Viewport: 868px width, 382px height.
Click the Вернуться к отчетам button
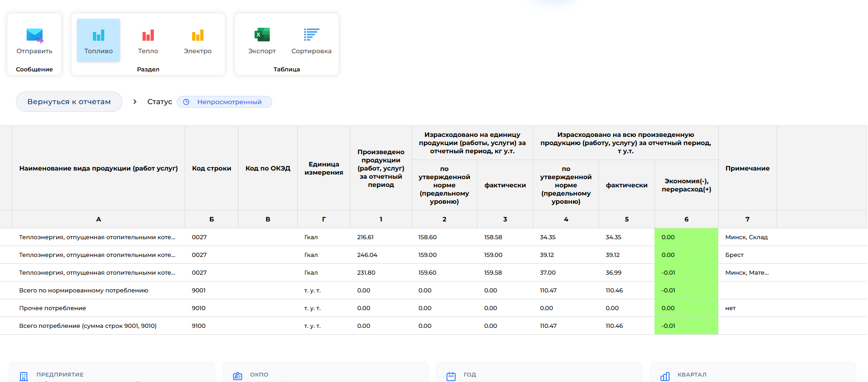coord(69,102)
